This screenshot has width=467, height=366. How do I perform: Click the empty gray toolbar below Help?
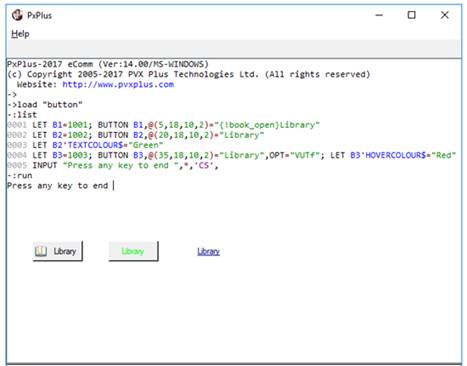click(233, 48)
